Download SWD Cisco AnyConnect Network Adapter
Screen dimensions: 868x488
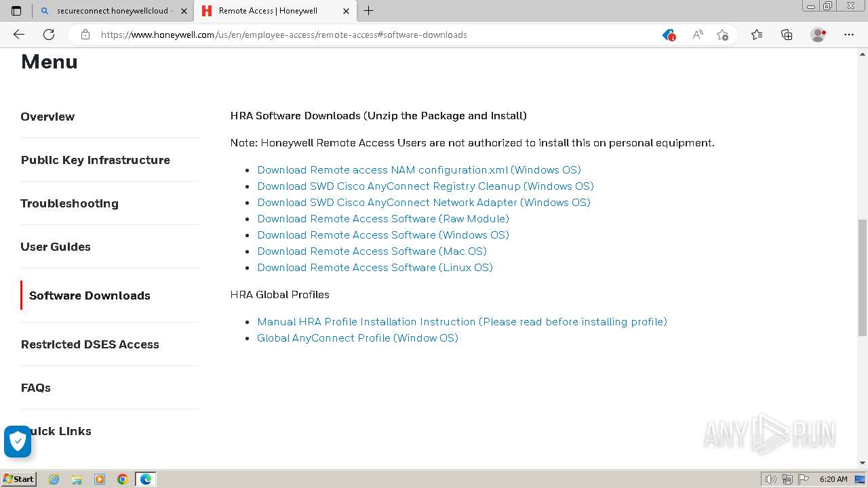(424, 203)
